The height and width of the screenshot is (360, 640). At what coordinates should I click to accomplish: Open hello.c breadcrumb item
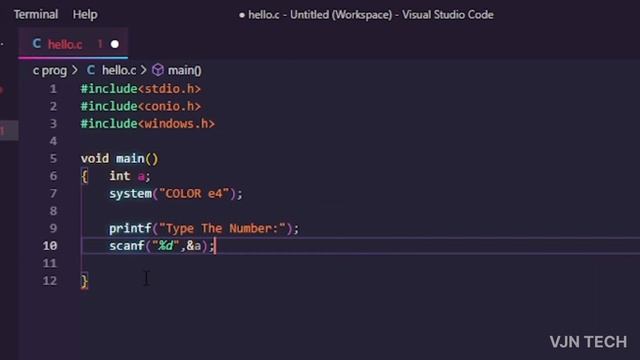[x=119, y=71]
